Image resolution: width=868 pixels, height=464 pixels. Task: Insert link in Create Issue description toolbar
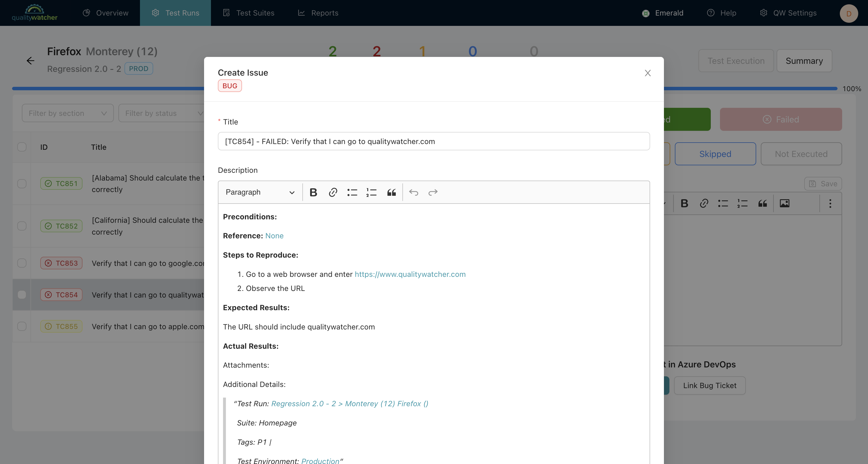coord(333,192)
